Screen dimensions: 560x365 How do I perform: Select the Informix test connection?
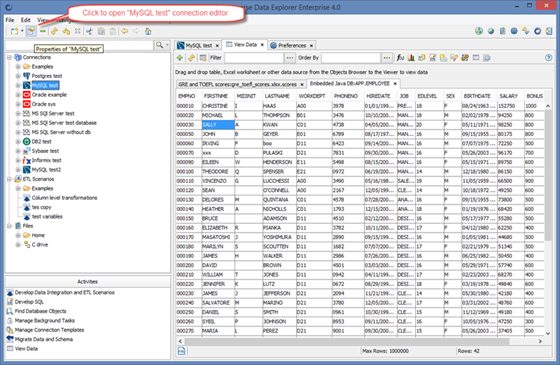[x=46, y=160]
